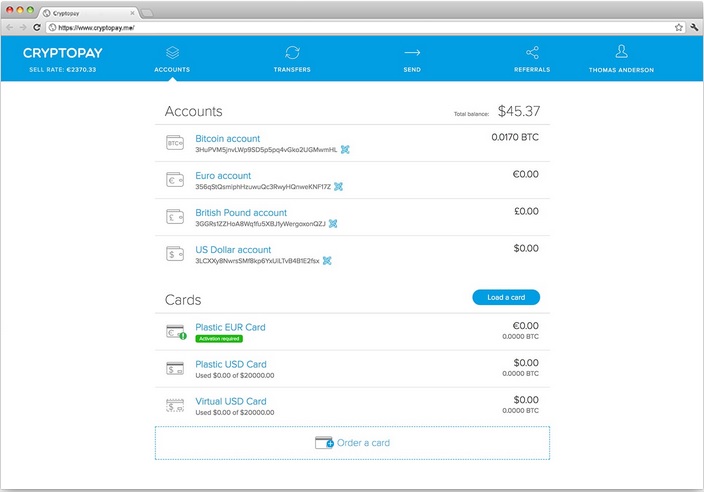
Task: Click the Plastic EUR Card icon
Action: coord(176,332)
